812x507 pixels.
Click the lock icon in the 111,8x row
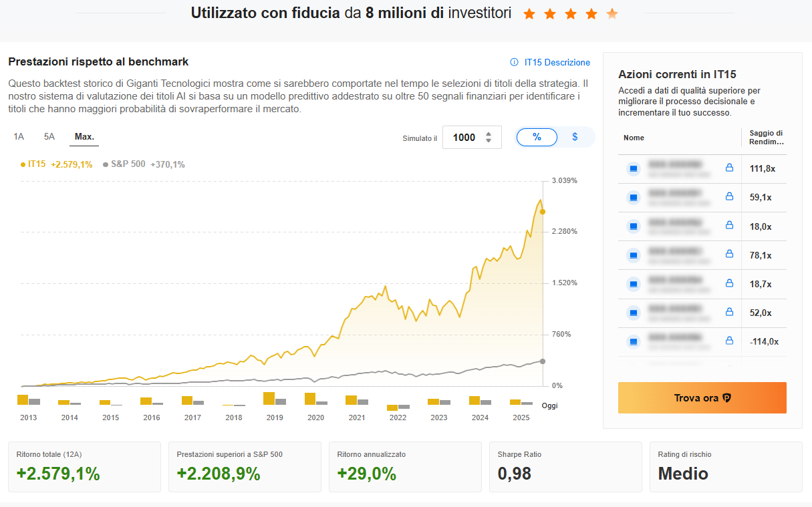click(x=730, y=168)
